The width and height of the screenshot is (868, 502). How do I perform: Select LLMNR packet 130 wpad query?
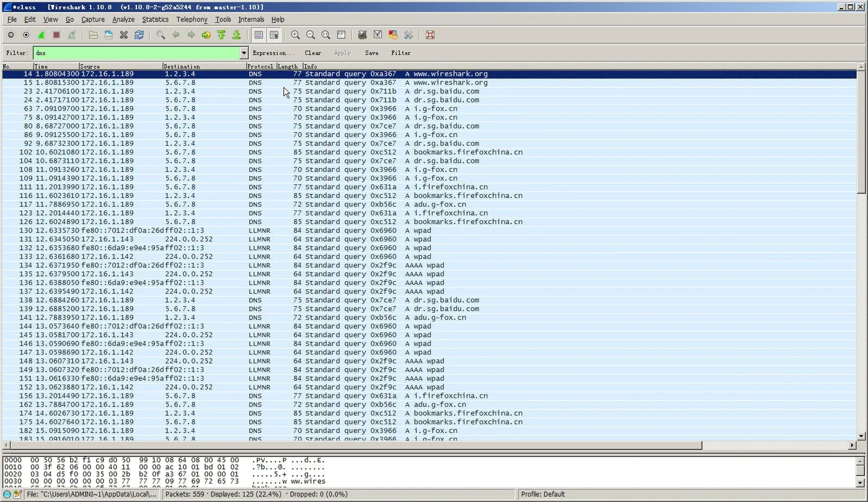(429, 230)
